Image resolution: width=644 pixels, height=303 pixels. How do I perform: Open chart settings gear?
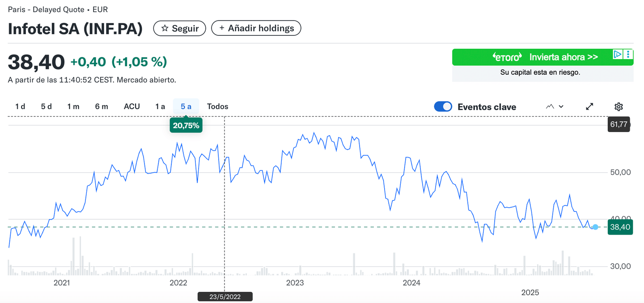[619, 107]
